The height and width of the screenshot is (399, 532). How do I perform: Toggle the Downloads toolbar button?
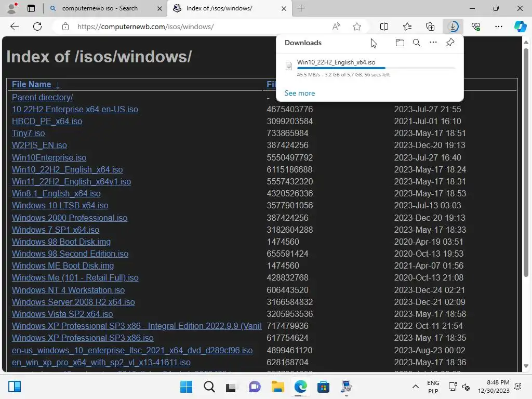click(x=453, y=26)
